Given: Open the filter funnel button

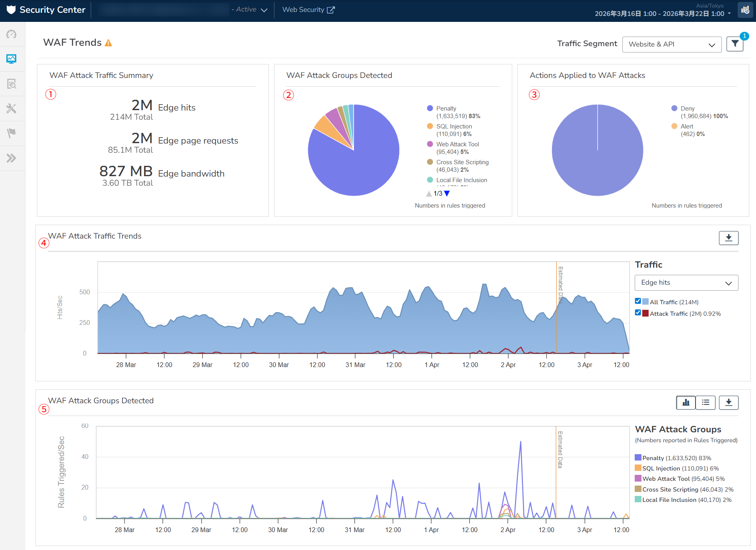Looking at the screenshot, I should pos(735,44).
